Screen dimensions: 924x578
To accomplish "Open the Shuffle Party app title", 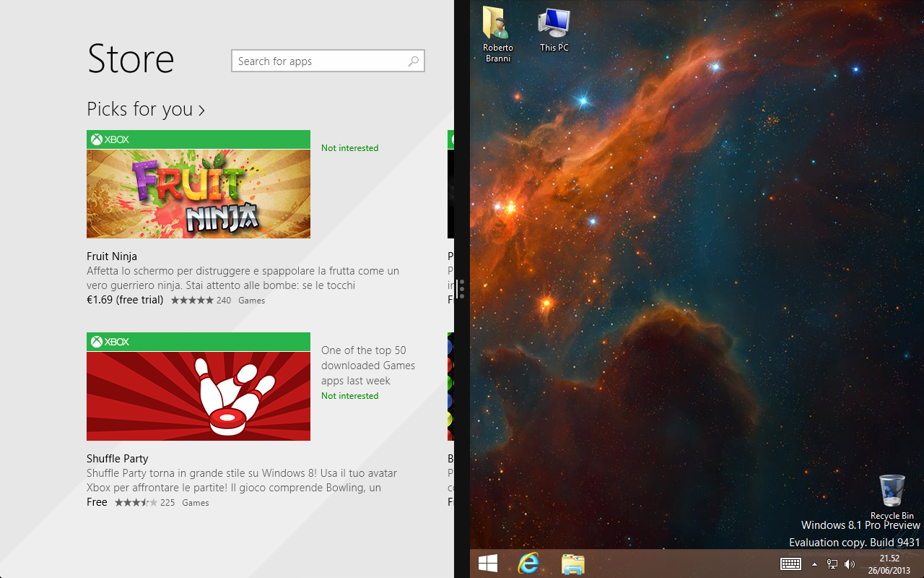I will tap(117, 459).
